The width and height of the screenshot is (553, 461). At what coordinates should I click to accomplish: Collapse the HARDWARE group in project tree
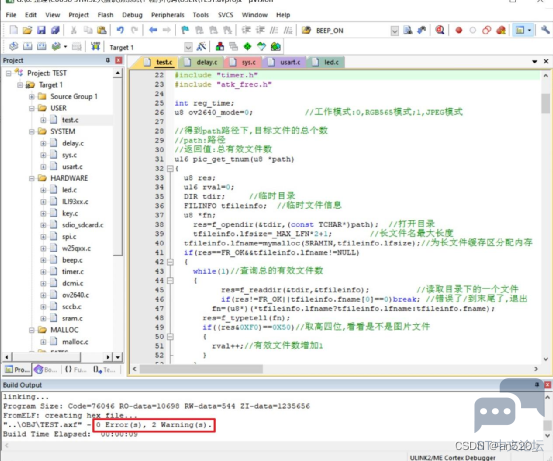pos(31,178)
